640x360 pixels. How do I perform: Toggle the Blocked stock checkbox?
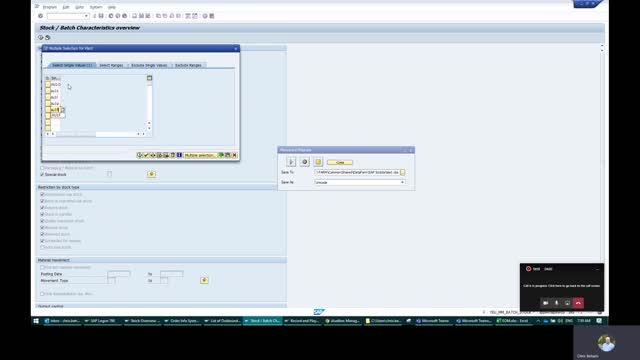(42, 227)
